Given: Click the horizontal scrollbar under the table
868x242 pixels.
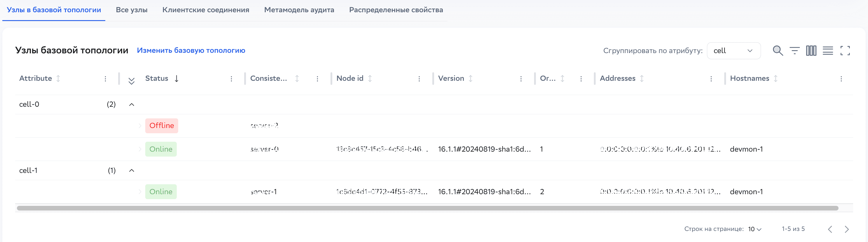Looking at the screenshot, I should click(427, 208).
